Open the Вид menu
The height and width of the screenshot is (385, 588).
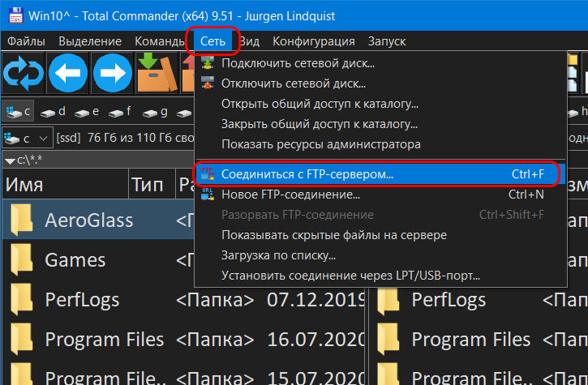pos(250,41)
